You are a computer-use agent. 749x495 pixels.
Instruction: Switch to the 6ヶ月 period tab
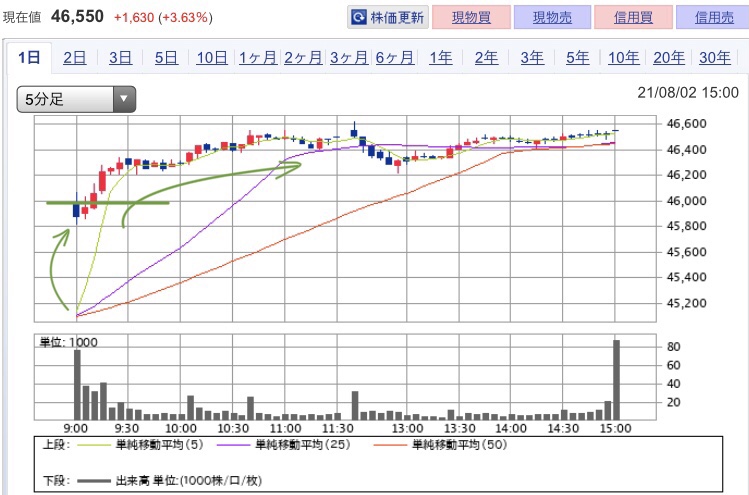(x=395, y=58)
